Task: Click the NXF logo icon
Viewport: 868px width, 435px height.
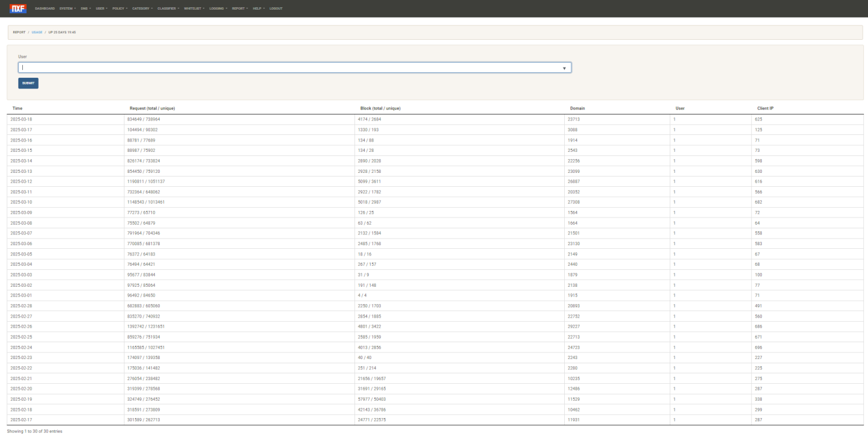Action: [18, 8]
